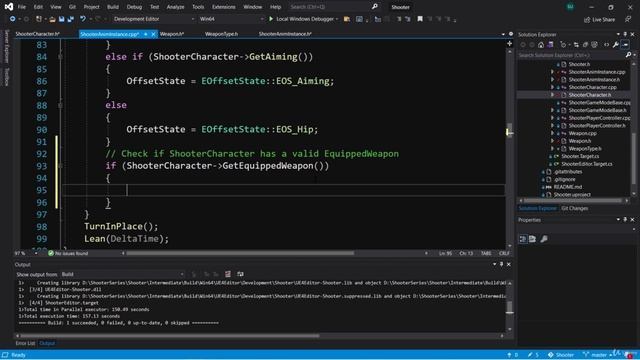Select ShooterPlayerController.cpp in Solution Explorer

(x=599, y=118)
